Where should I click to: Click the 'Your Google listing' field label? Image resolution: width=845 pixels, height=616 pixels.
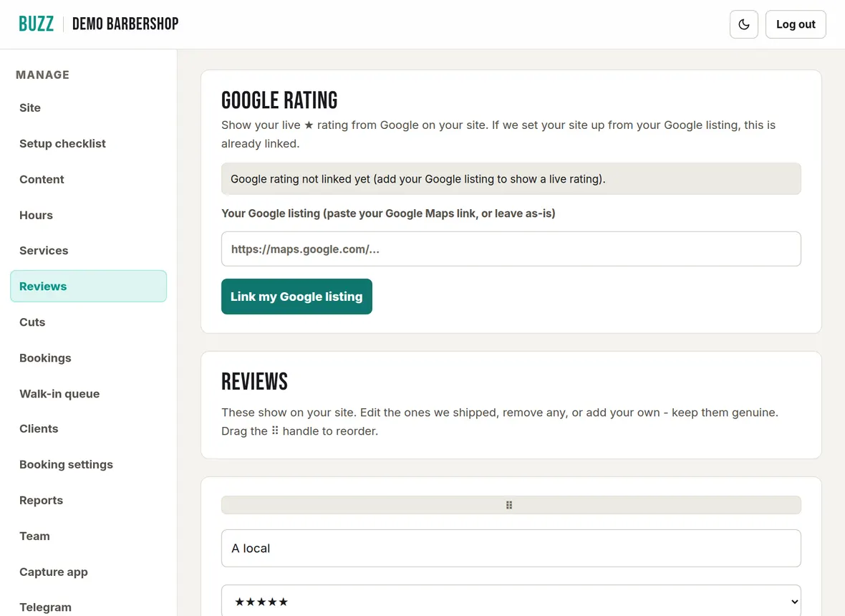pyautogui.click(x=388, y=213)
